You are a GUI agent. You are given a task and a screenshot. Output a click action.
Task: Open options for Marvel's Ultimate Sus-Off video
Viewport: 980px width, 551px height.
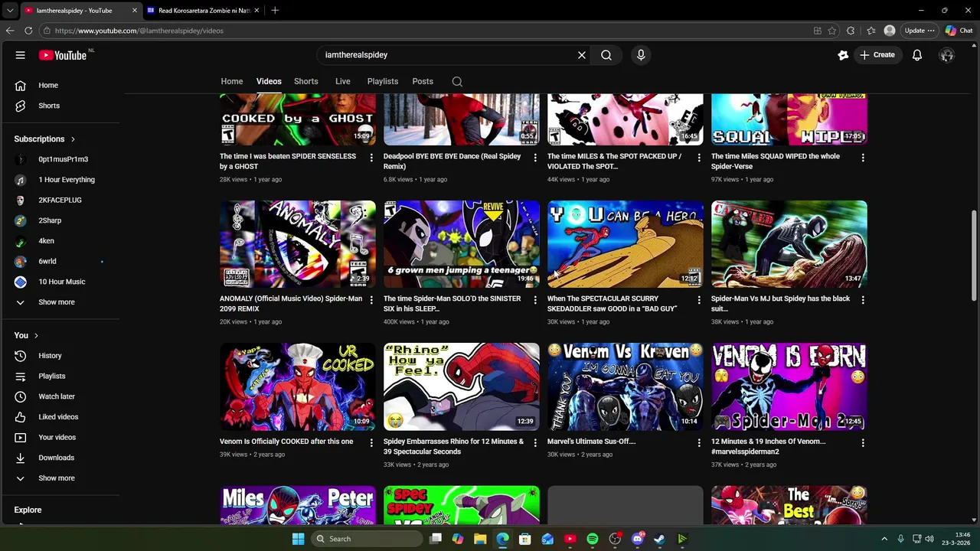[x=699, y=442]
